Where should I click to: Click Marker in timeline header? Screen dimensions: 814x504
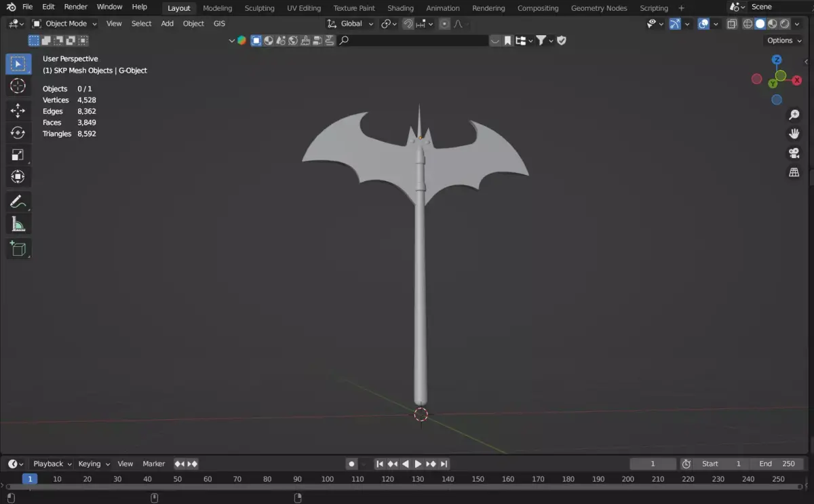154,464
